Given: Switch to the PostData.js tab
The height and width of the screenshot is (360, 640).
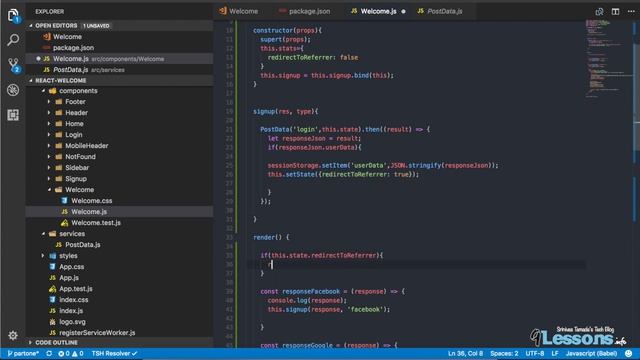Looking at the screenshot, I should (440, 11).
